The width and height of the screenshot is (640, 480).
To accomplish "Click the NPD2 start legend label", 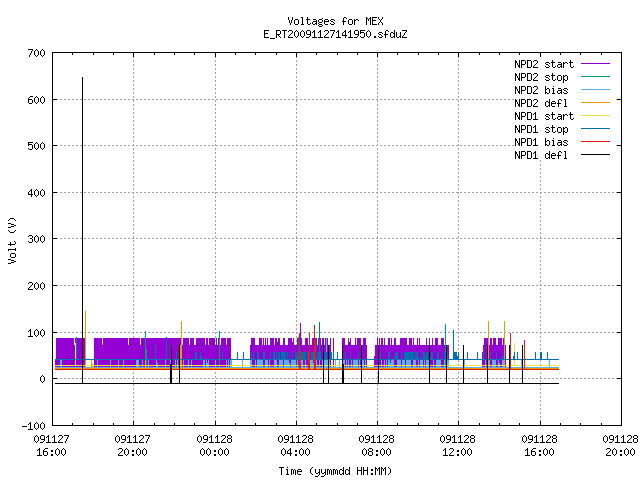I will (544, 64).
